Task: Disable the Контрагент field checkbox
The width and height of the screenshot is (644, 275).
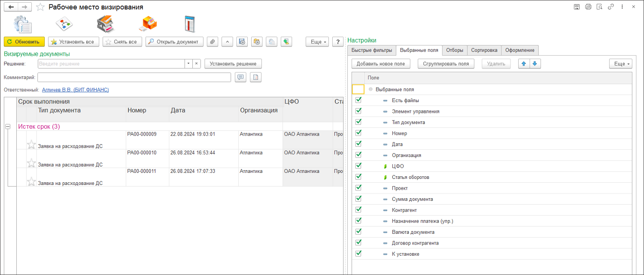Action: [x=358, y=210]
